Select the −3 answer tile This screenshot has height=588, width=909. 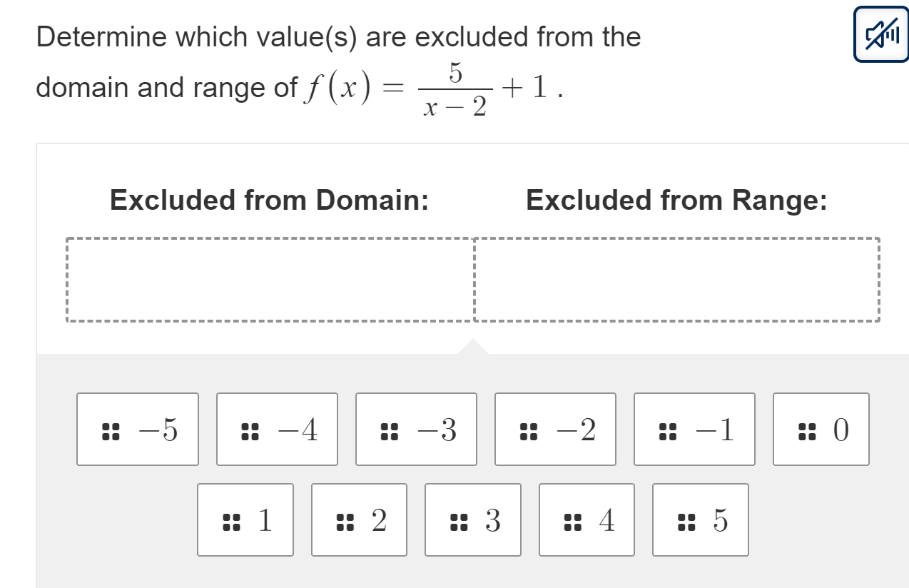(415, 430)
